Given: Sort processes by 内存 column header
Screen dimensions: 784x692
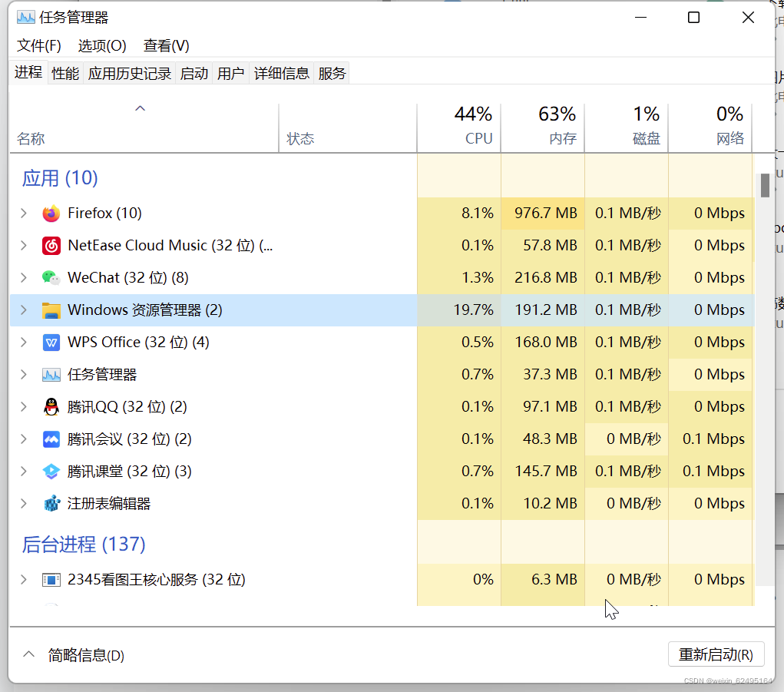Looking at the screenshot, I should click(543, 127).
